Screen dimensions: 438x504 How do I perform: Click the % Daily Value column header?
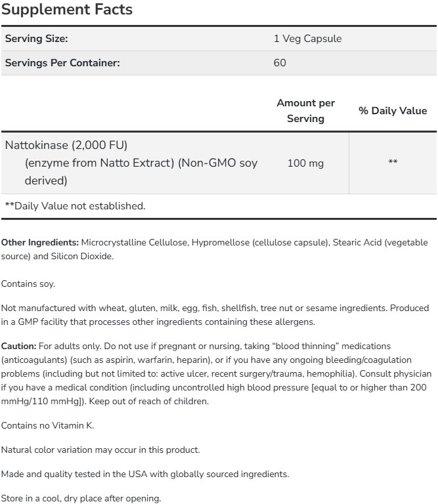coord(392,111)
